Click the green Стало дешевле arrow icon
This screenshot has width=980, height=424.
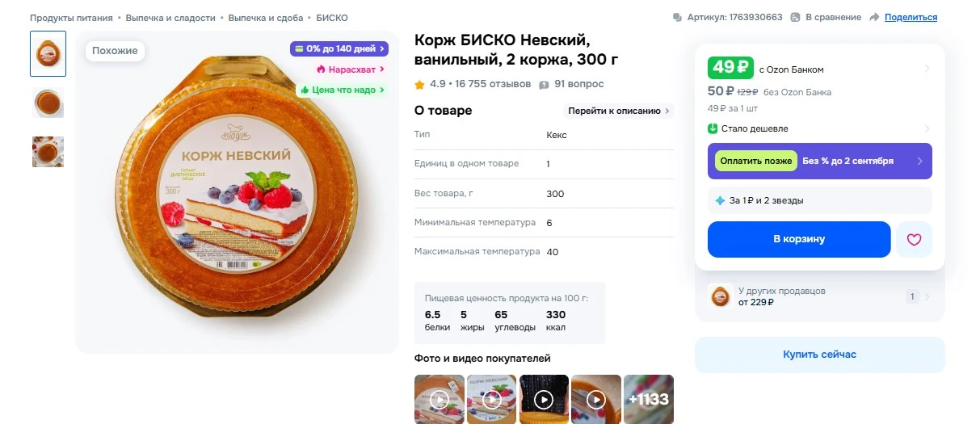click(713, 128)
